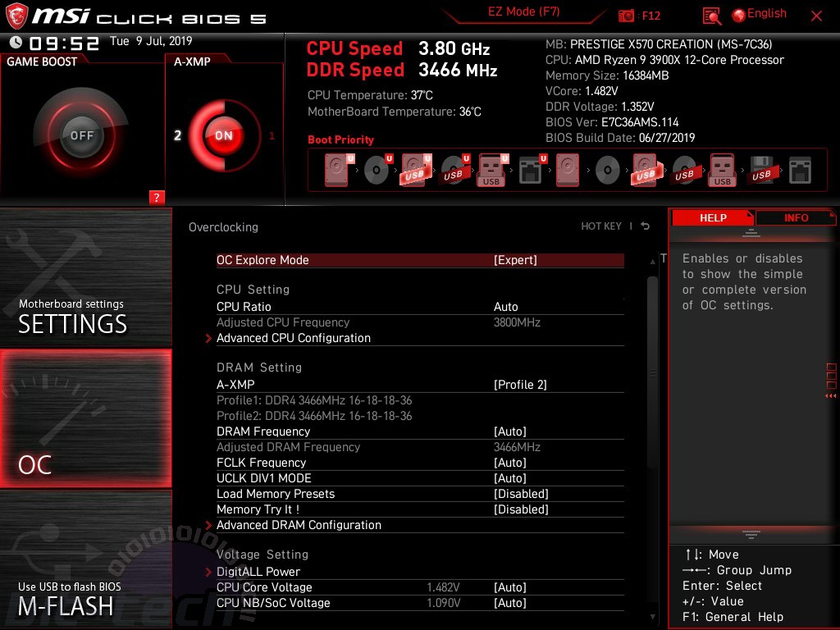Expand DigitALL Power submenu

click(x=258, y=572)
